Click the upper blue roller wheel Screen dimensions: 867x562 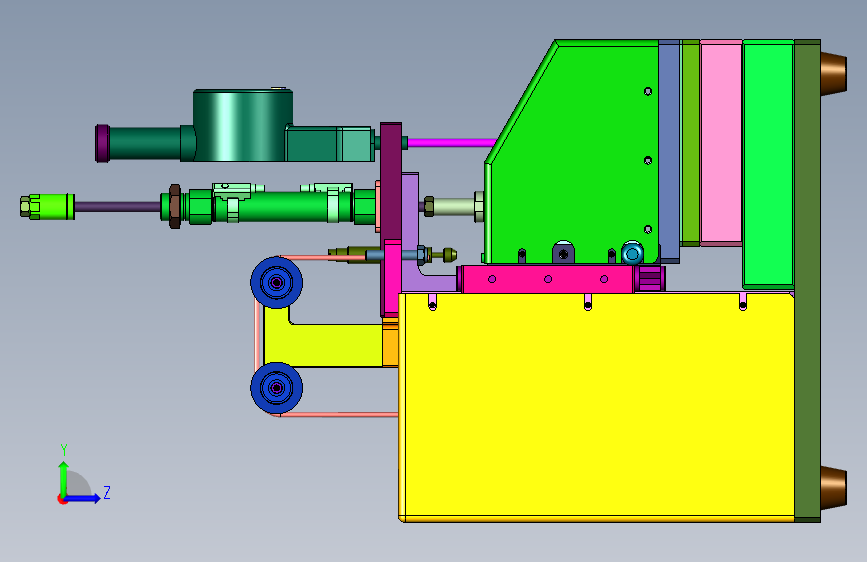(276, 283)
